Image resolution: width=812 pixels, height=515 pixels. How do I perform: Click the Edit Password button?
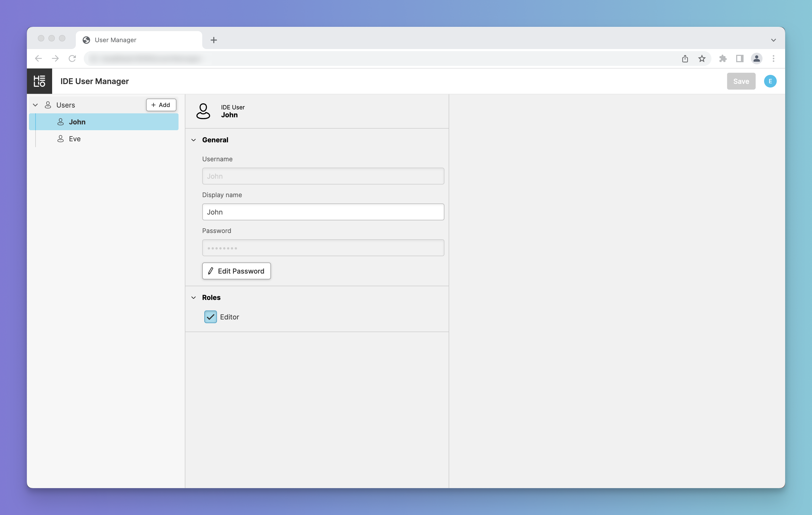[x=236, y=271]
